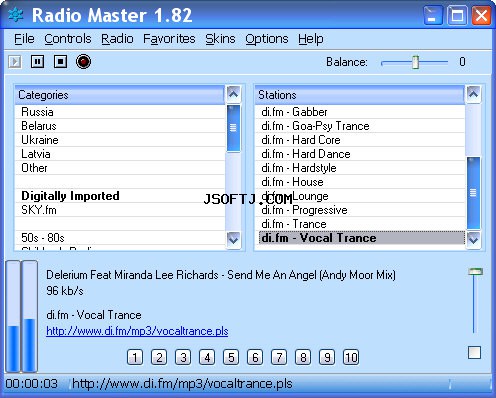Image resolution: width=496 pixels, height=398 pixels.
Task: Select favorite preset button 5
Action: pos(231,357)
